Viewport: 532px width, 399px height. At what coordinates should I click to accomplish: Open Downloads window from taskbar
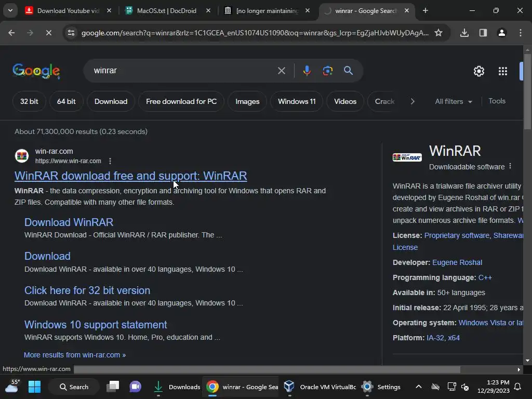point(177,387)
